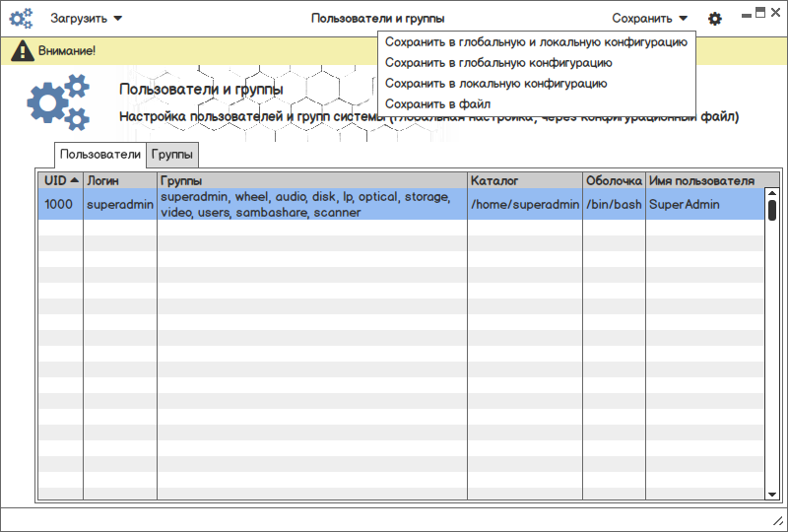Viewport: 788px width, 532px height.
Task: Select Сохранить в файл option
Action: pos(437,103)
